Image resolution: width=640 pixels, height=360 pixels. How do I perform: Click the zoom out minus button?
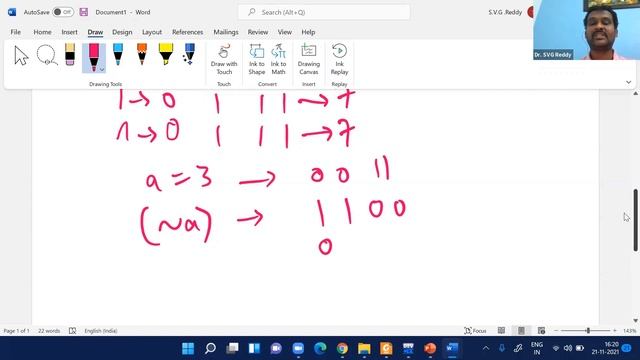pyautogui.click(x=556, y=331)
